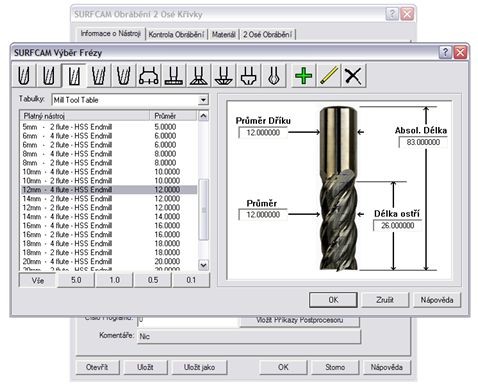Image resolution: width=478 pixels, height=386 pixels.
Task: Click help question mark in Výběr Frézy title bar
Action: point(445,52)
